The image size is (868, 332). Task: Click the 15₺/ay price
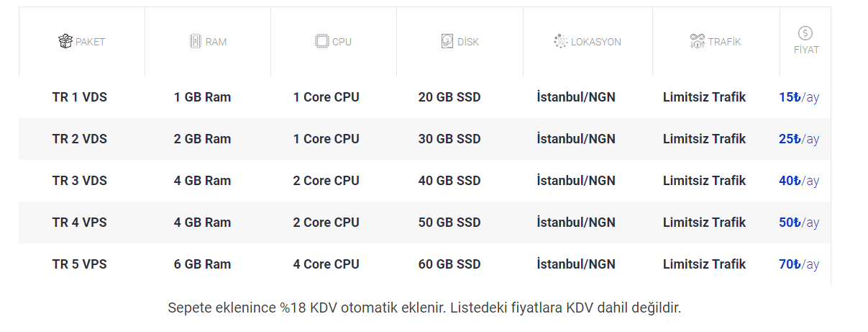click(x=799, y=97)
